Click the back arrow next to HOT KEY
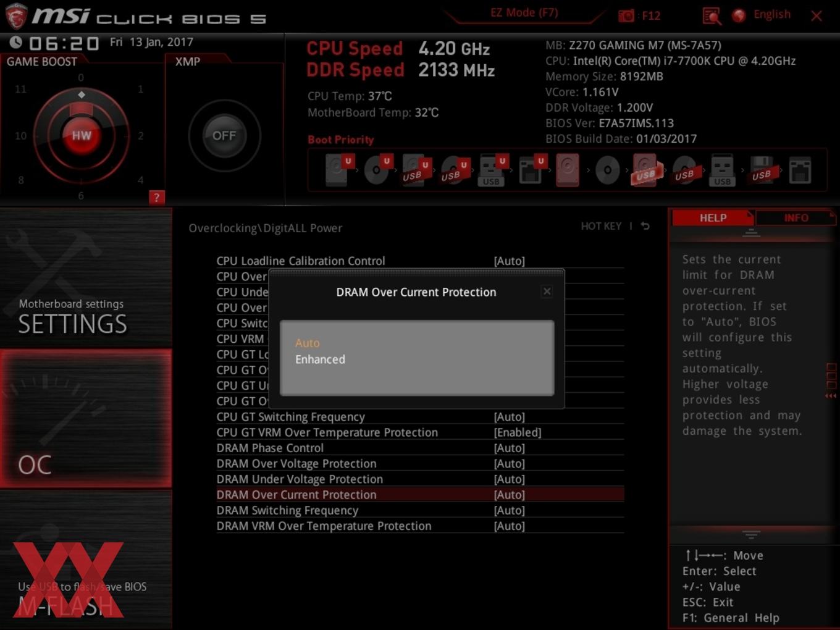Viewport: 840px width, 630px height. tap(645, 226)
